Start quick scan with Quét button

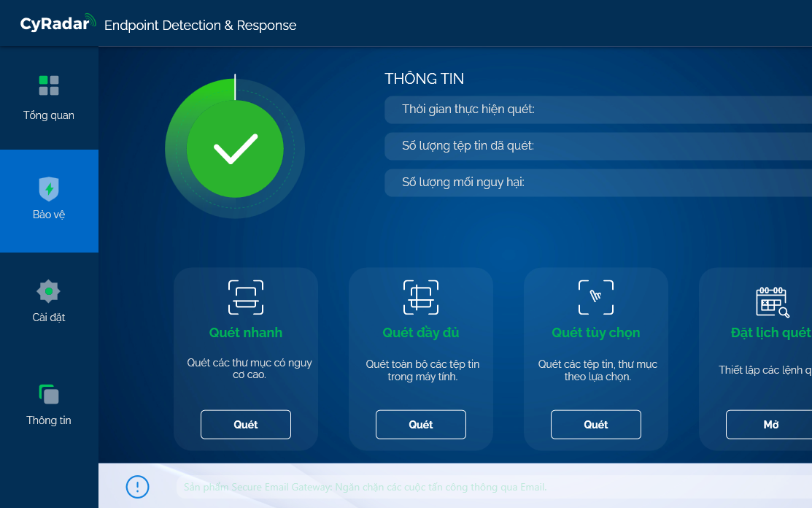click(246, 425)
